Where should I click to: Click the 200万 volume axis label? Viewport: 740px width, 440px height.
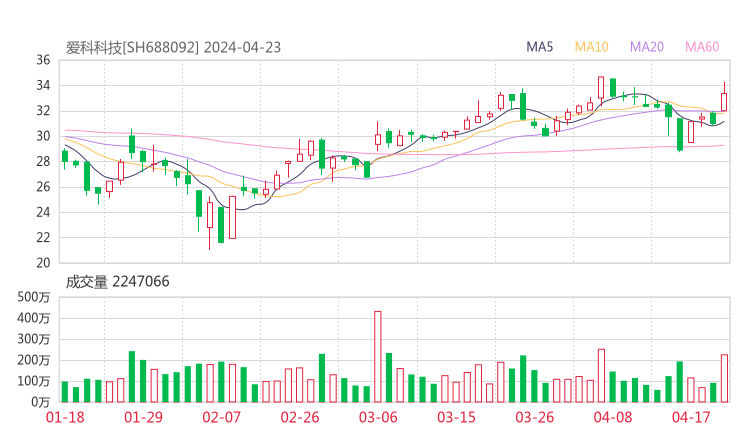(34, 360)
